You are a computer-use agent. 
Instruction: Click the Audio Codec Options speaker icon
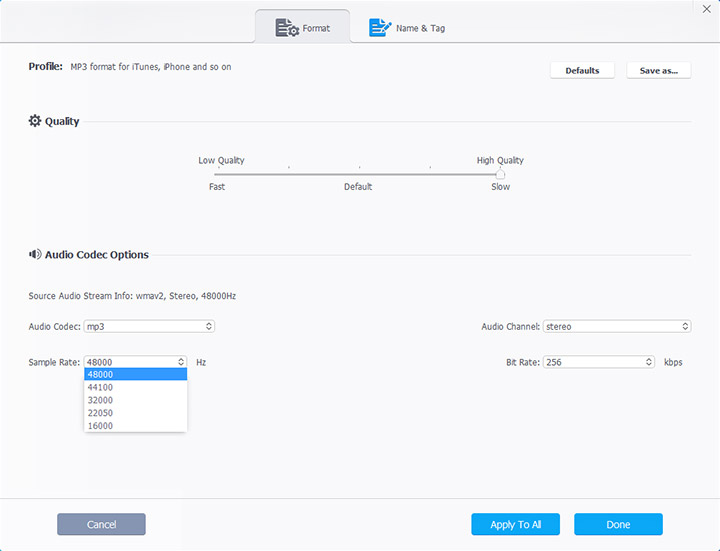point(35,254)
